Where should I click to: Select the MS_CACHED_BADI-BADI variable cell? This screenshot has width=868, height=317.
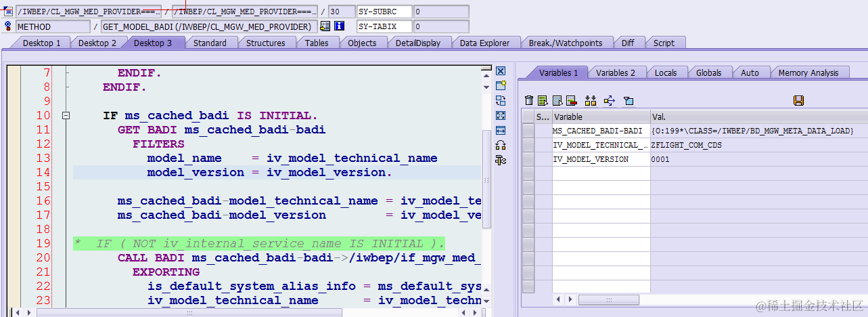pos(601,131)
